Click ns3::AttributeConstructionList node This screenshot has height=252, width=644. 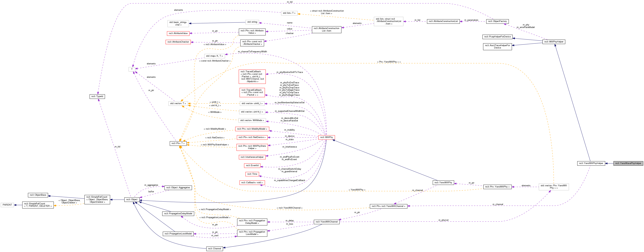[443, 21]
